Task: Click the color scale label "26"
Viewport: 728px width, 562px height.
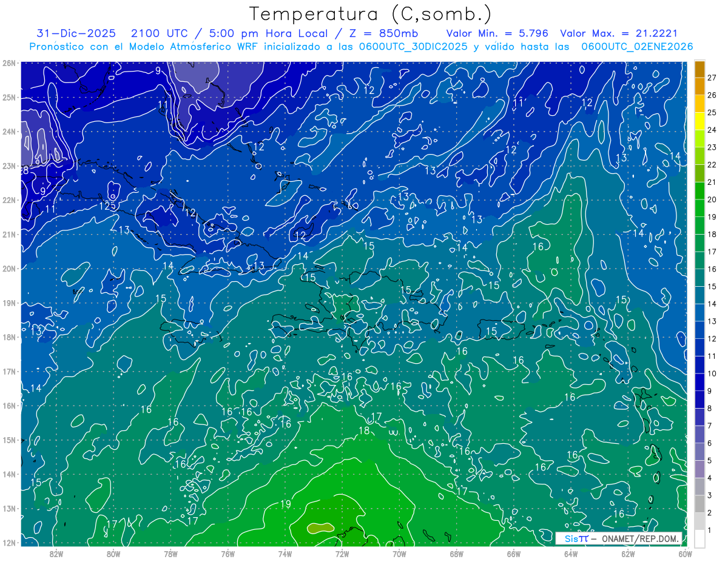Action: [712, 95]
